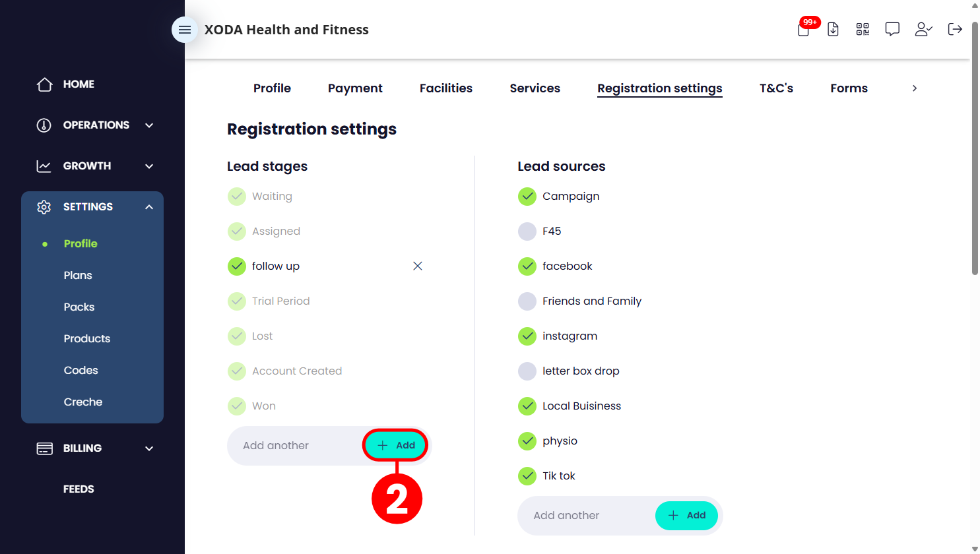Open notifications with 99+ badge
Viewport: 980px width, 554px height.
pos(804,29)
